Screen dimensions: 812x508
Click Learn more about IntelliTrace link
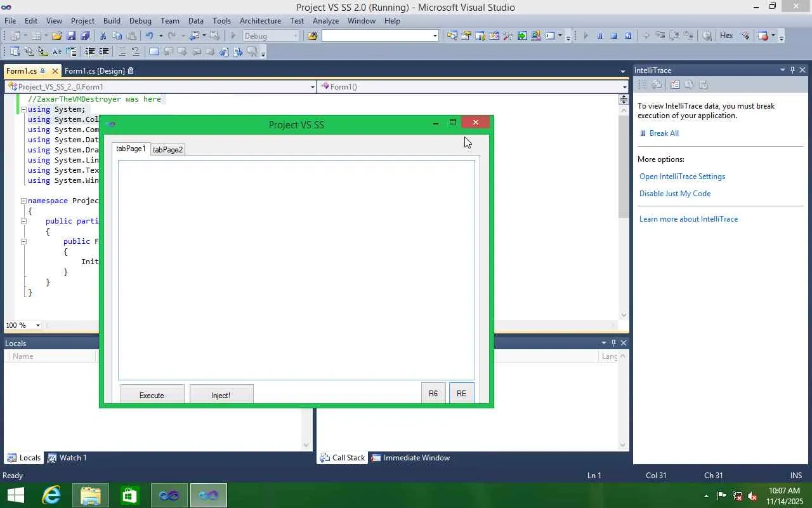click(688, 219)
